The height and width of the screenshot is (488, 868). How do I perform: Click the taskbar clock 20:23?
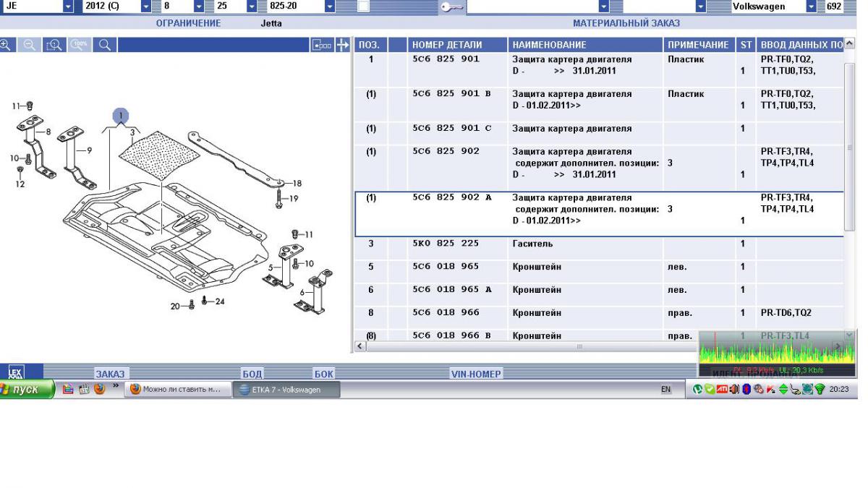pyautogui.click(x=839, y=390)
